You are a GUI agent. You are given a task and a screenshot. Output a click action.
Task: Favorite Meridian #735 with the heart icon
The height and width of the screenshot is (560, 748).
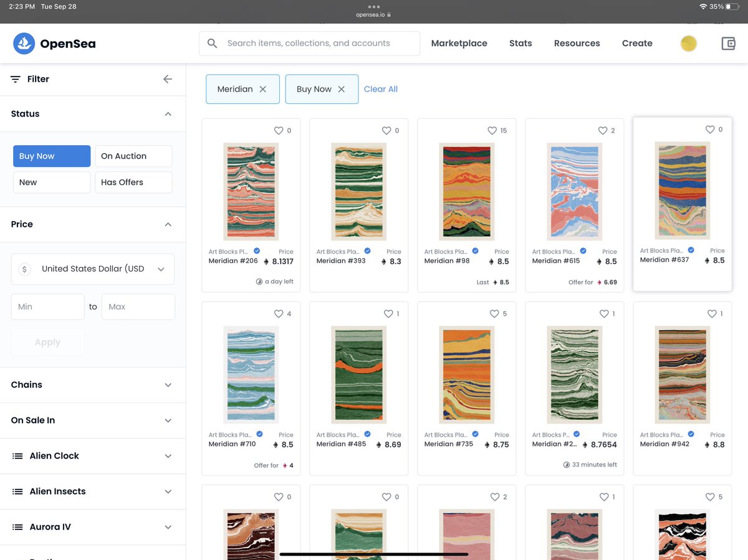click(494, 314)
